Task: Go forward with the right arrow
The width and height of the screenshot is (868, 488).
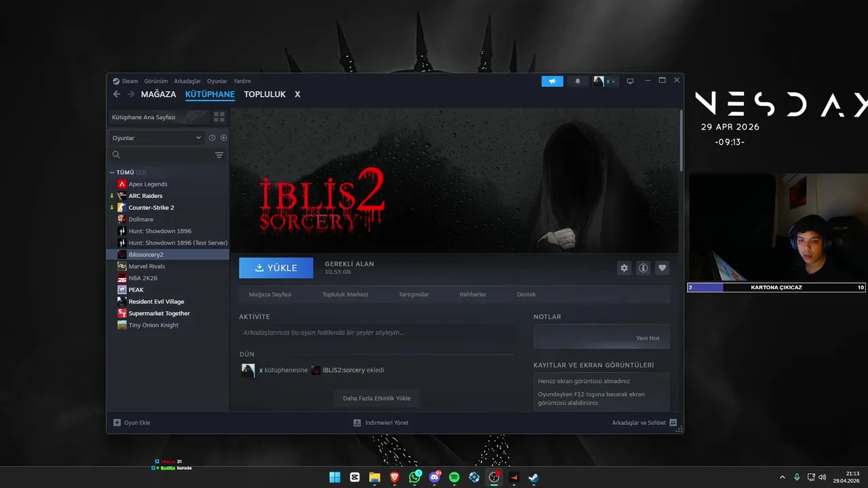Action: tap(131, 94)
